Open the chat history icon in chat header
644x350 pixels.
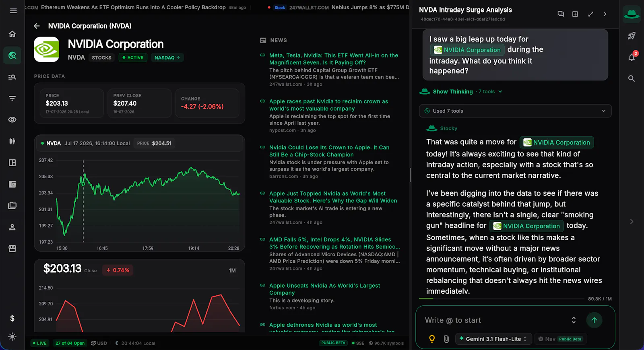(561, 14)
